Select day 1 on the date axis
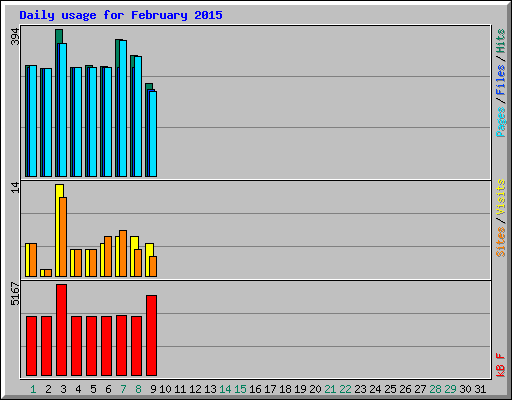 click(x=33, y=389)
